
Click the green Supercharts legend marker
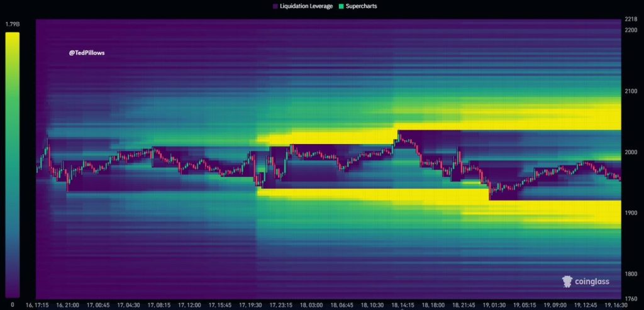point(342,6)
